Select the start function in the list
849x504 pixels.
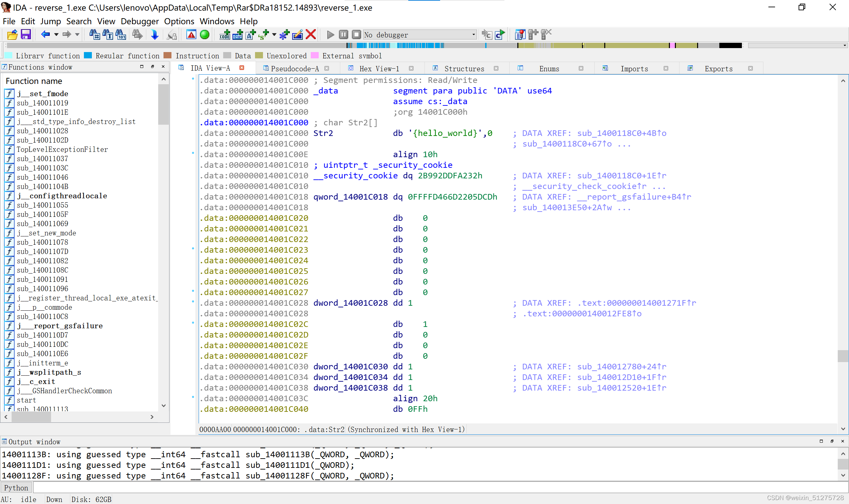pos(27,400)
